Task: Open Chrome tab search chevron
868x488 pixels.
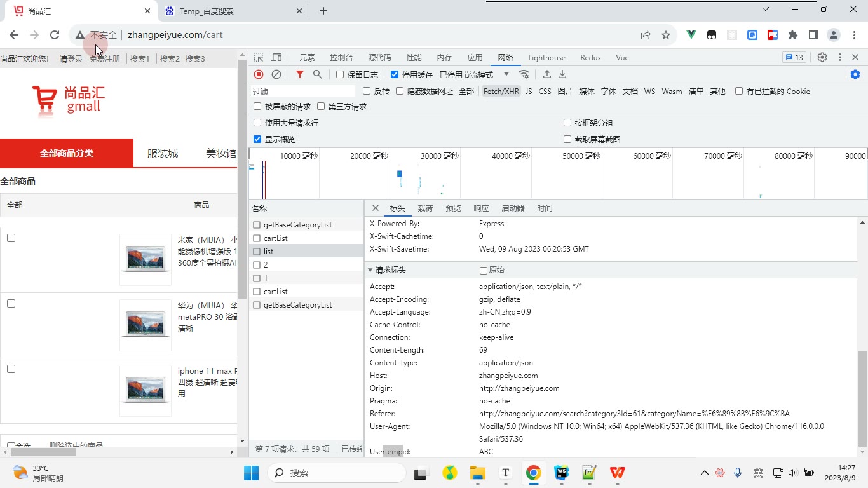Action: (766, 10)
